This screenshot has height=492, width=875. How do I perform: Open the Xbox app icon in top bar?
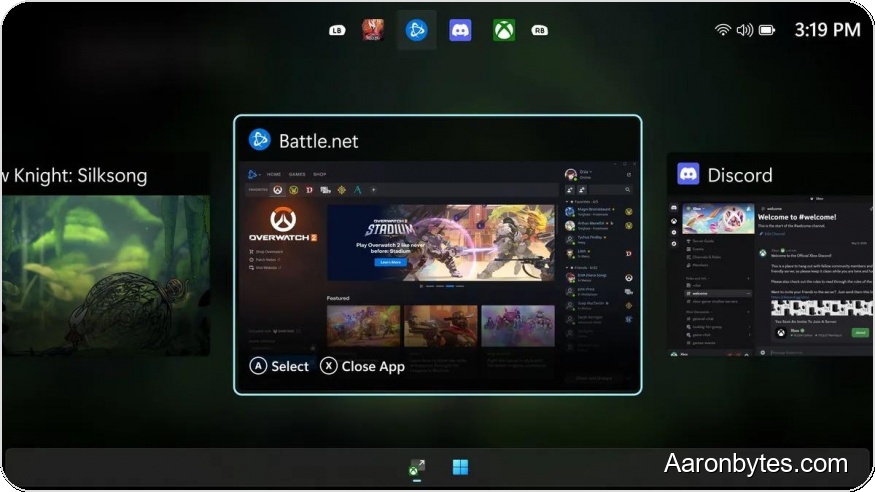[x=504, y=30]
